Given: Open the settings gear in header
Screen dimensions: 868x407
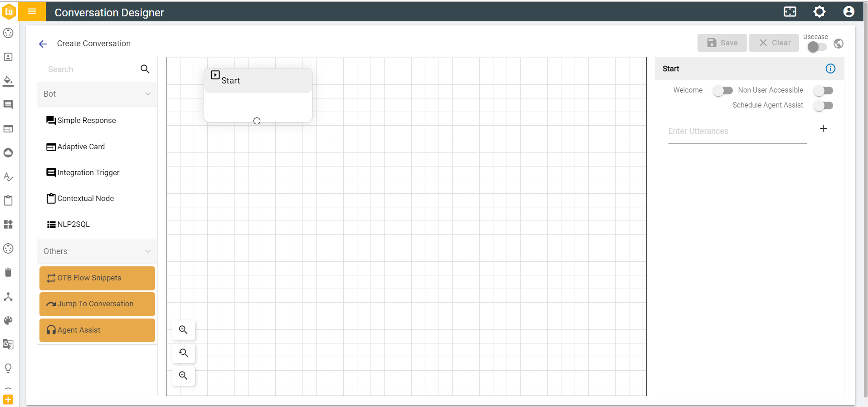Looking at the screenshot, I should click(819, 12).
